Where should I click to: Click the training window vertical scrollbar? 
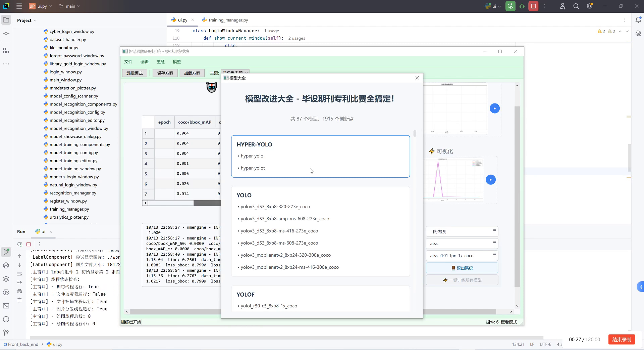pyautogui.click(x=517, y=196)
